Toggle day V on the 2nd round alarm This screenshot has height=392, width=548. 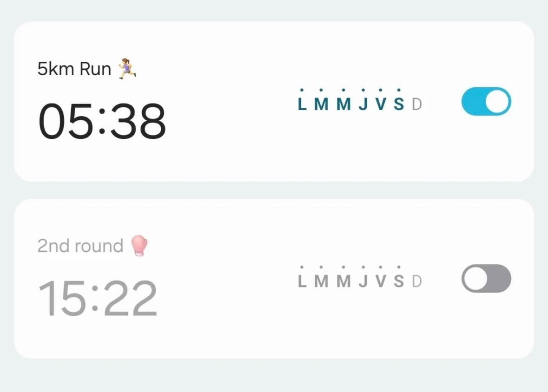tap(381, 281)
